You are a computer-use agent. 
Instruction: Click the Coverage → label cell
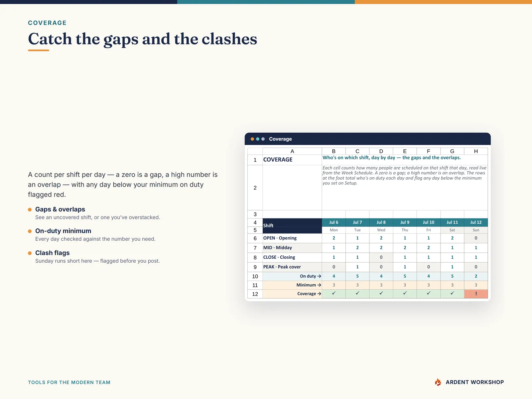[292, 294]
